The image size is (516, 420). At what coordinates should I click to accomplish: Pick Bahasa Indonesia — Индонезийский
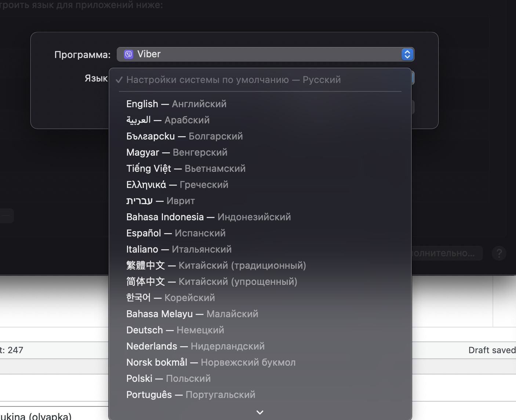[x=260, y=217]
